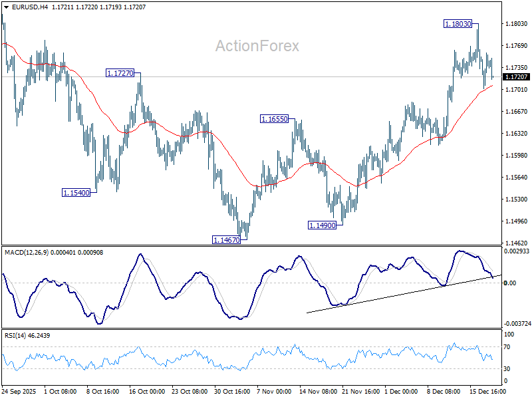The width and height of the screenshot is (532, 399).
Task: Select the 1.16670 price axis value
Action: coord(517,111)
